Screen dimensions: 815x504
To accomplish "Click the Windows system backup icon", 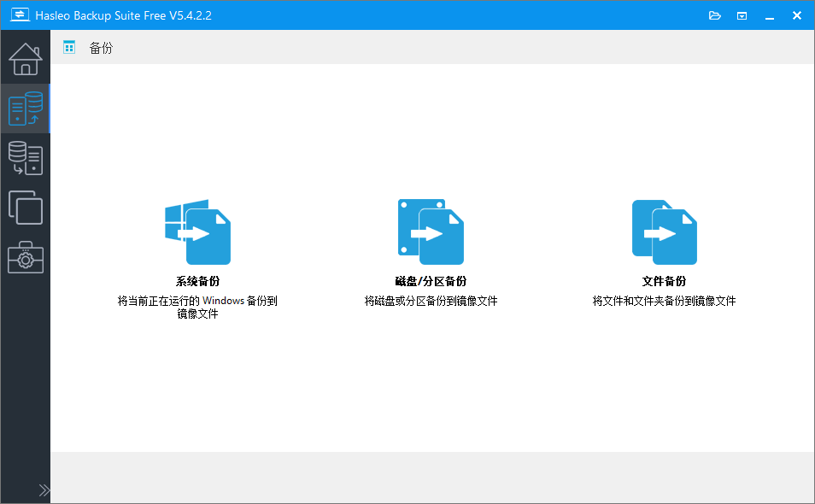I will click(197, 232).
